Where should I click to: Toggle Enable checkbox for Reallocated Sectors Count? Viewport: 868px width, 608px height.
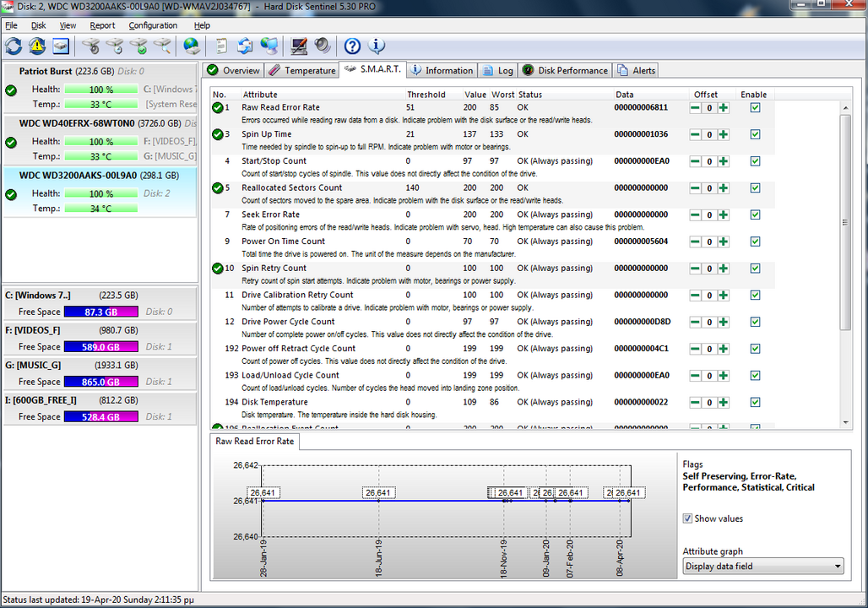click(x=755, y=187)
